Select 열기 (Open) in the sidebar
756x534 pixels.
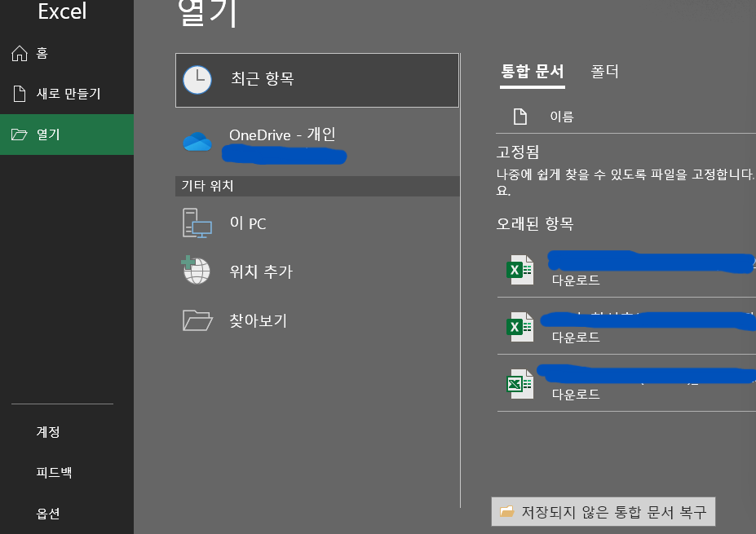click(x=67, y=135)
